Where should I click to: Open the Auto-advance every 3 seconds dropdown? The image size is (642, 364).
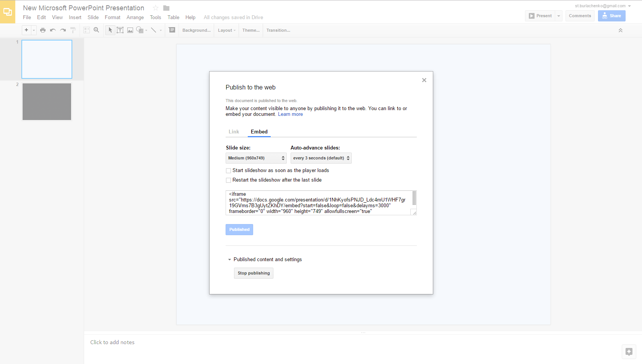pyautogui.click(x=321, y=158)
